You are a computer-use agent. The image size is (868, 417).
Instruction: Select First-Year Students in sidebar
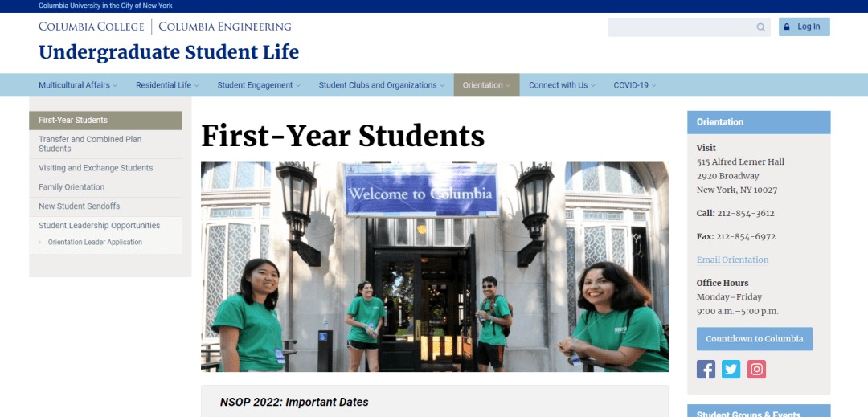coord(106,120)
